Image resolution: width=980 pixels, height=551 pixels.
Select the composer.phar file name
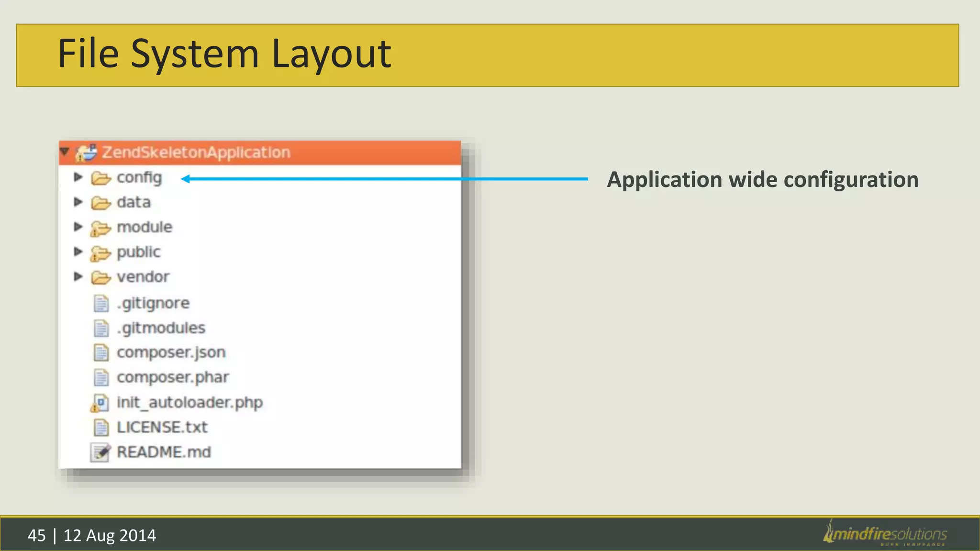173,378
